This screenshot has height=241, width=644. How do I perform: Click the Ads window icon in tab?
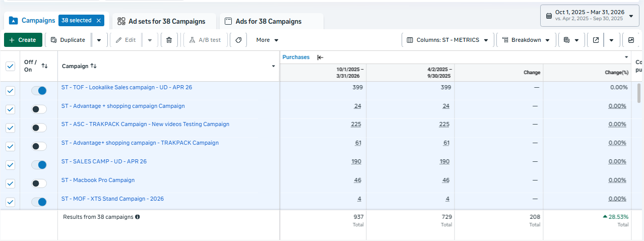point(228,21)
